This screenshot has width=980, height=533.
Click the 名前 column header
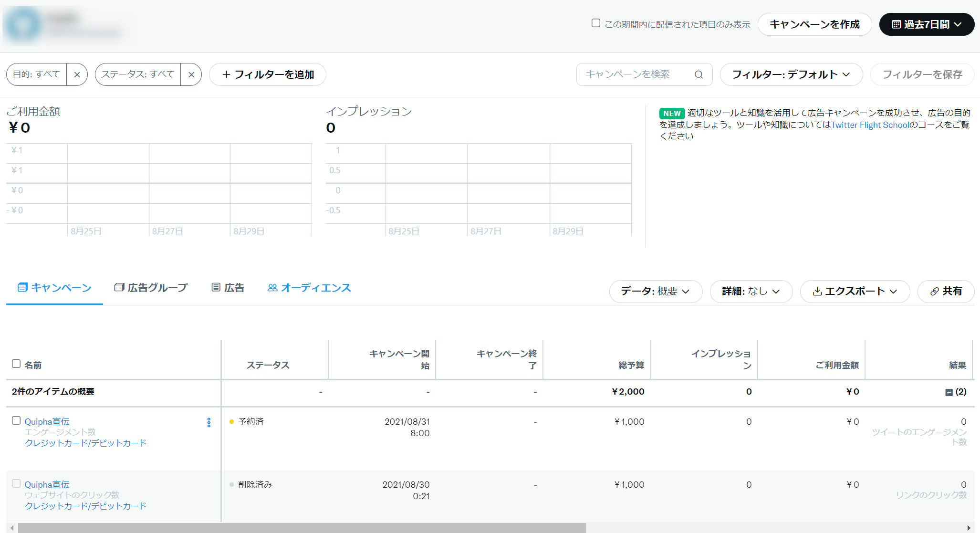[x=33, y=365]
